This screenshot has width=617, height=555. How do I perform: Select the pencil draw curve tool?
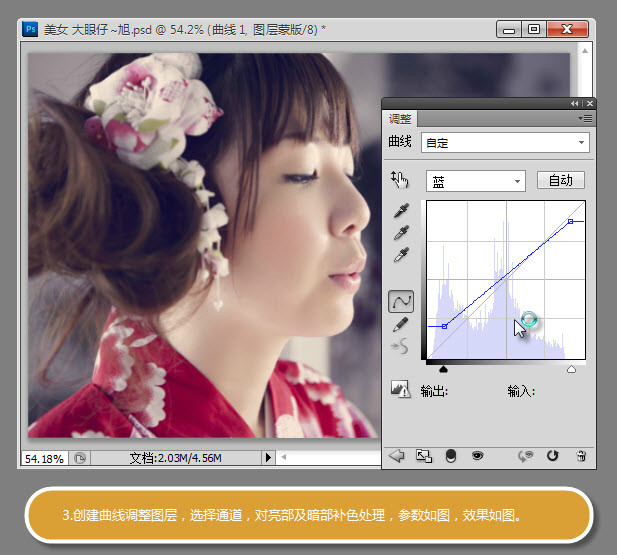[401, 325]
